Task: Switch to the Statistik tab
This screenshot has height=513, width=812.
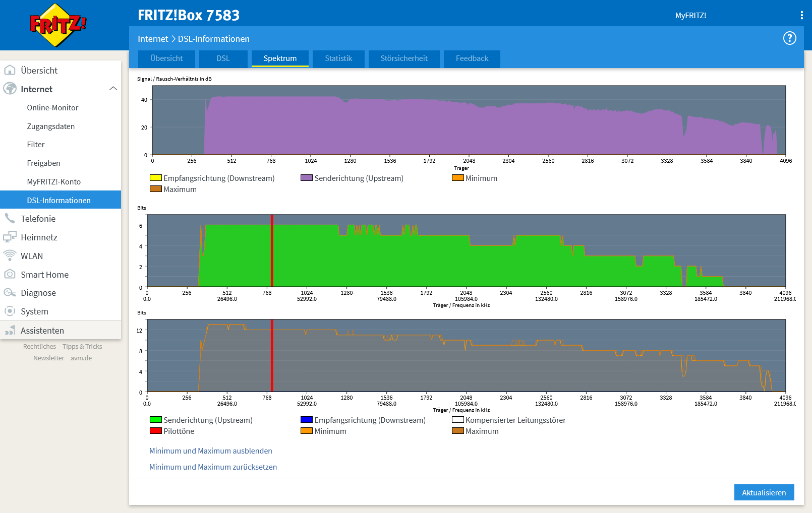Action: [x=338, y=59]
